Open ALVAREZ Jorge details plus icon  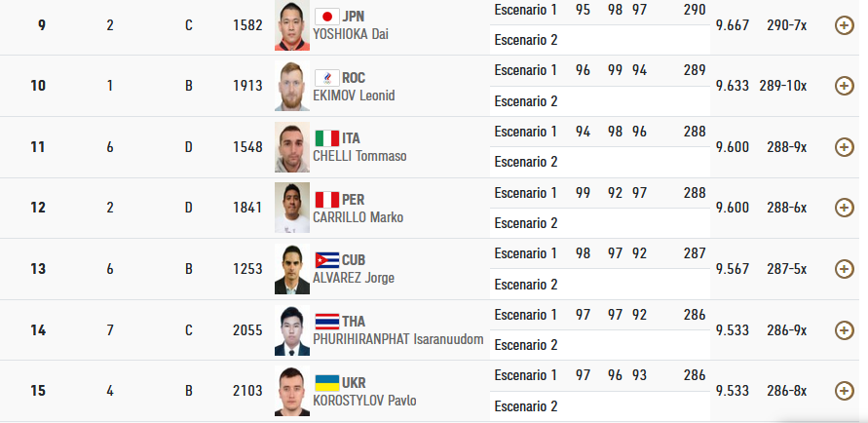(x=844, y=269)
